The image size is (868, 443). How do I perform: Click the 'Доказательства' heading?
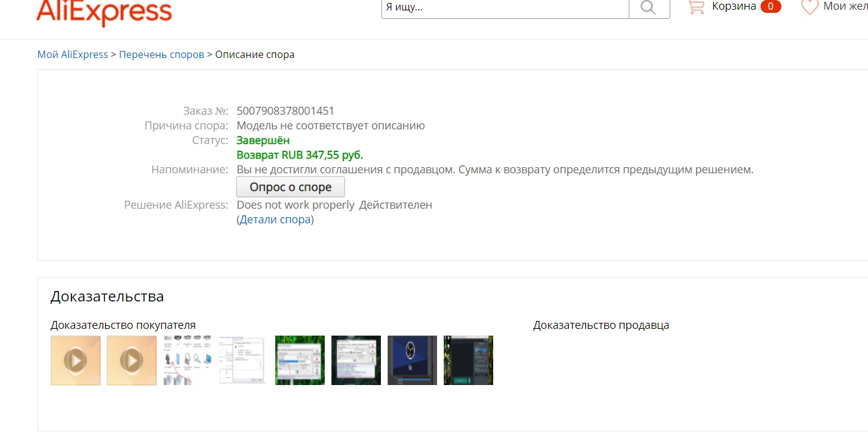107,297
